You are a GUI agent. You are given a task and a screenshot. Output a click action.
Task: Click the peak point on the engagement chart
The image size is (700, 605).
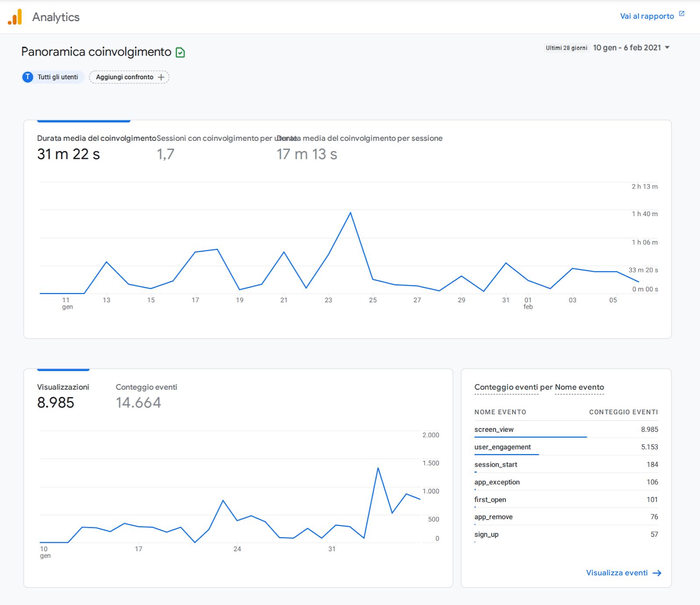350,213
